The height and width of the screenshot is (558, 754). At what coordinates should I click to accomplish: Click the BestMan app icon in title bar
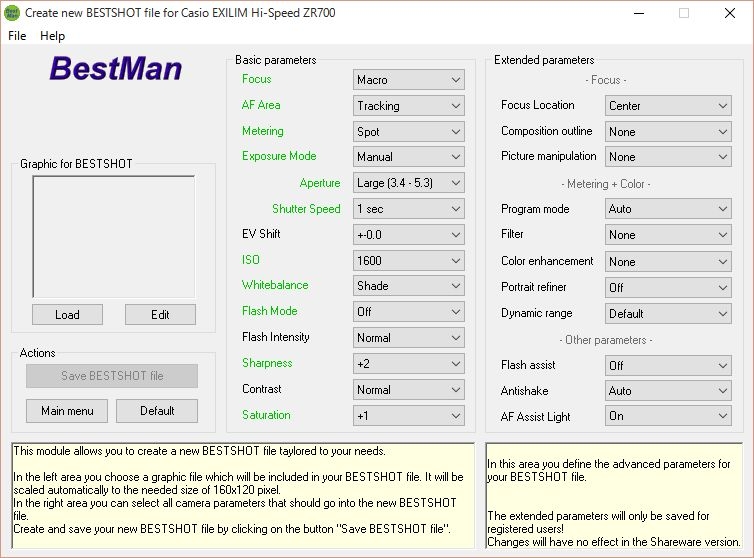12,13
